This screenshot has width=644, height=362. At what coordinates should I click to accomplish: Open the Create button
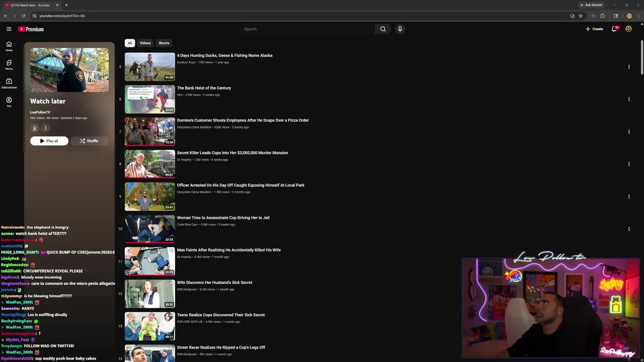click(x=594, y=29)
